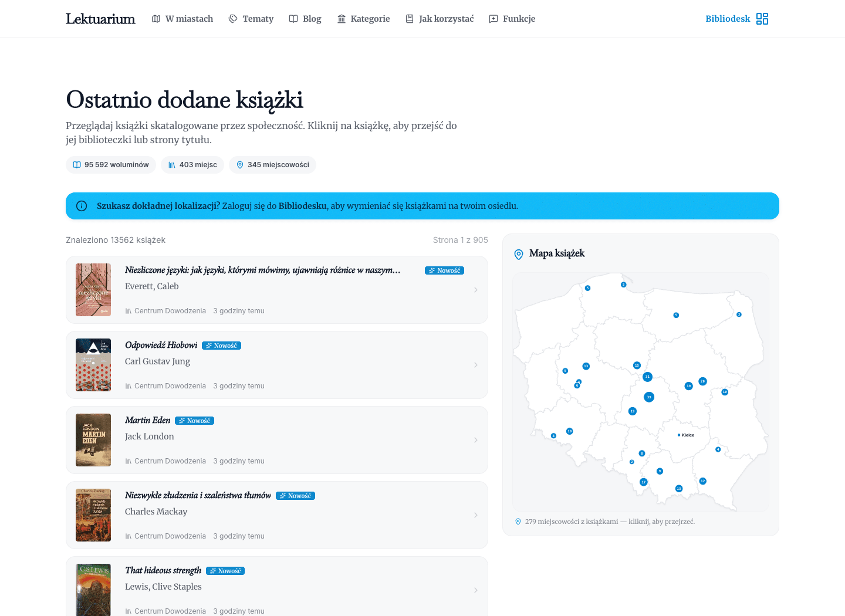Select the map cluster marked 3
Screen dimensions: 845x616
739,314
